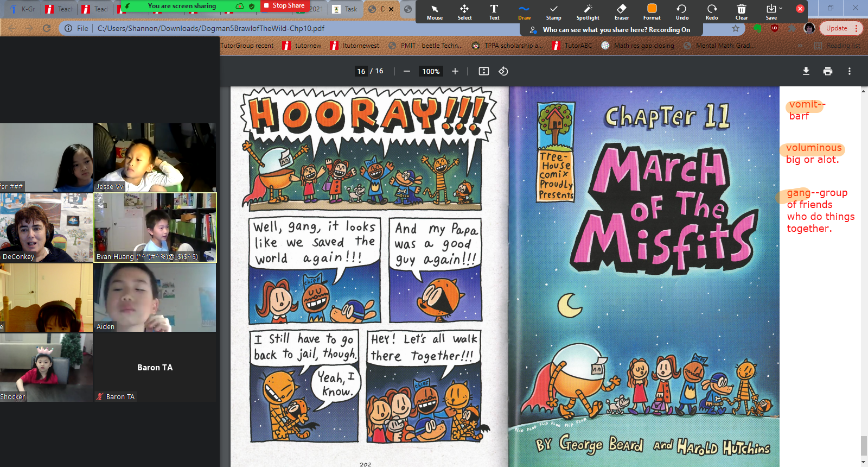Open the Extensions puzzle menu
The height and width of the screenshot is (467, 868).
pos(793,28)
